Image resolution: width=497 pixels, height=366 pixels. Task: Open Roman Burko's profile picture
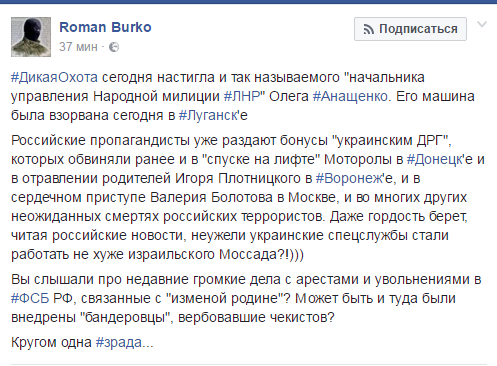[x=31, y=37]
